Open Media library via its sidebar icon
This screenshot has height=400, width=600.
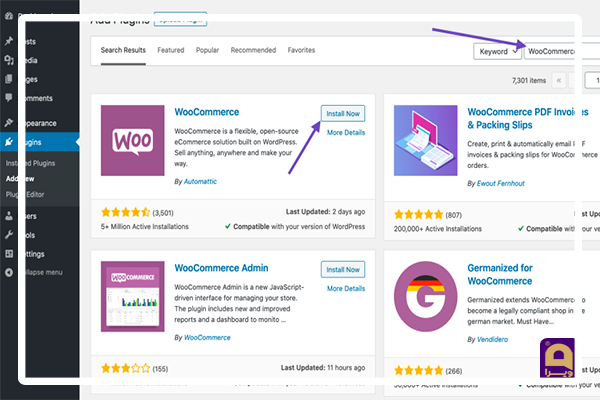coord(9,60)
